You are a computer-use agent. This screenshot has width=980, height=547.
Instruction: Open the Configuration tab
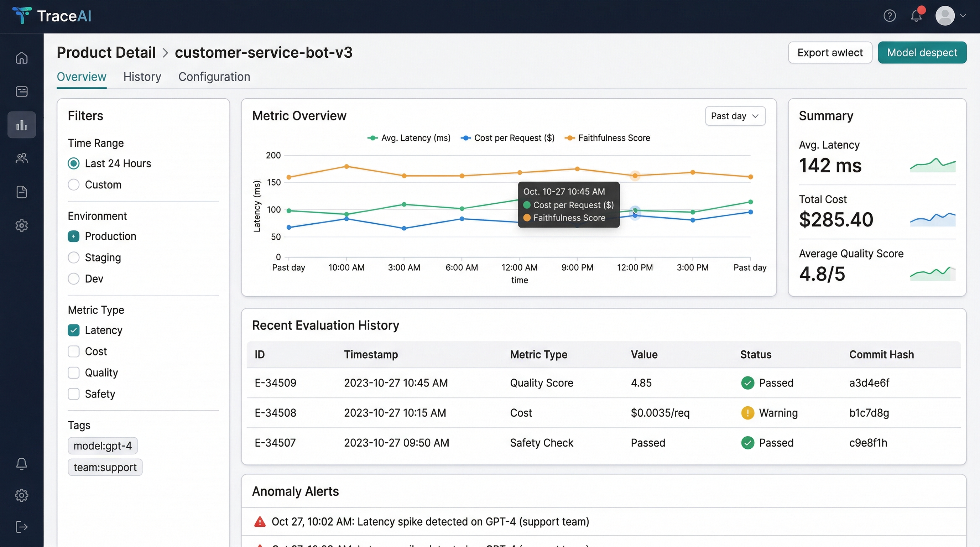click(x=214, y=77)
